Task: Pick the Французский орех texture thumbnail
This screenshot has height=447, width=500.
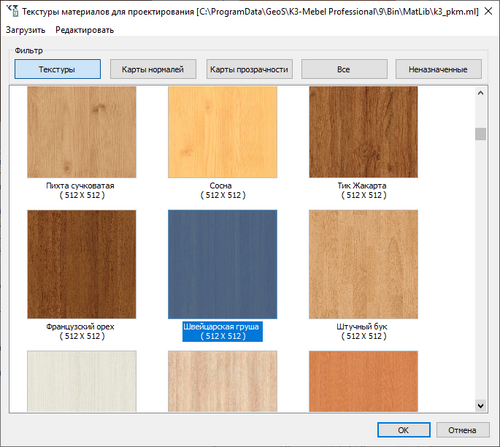Action: click(x=82, y=264)
